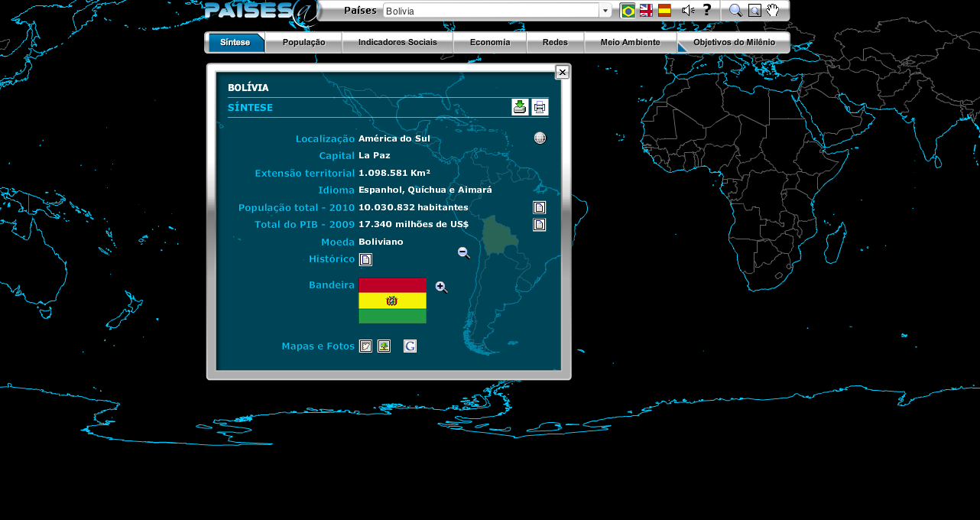Click the zoom-out magnifier on the map
The width and height of the screenshot is (980, 520).
coord(464,253)
